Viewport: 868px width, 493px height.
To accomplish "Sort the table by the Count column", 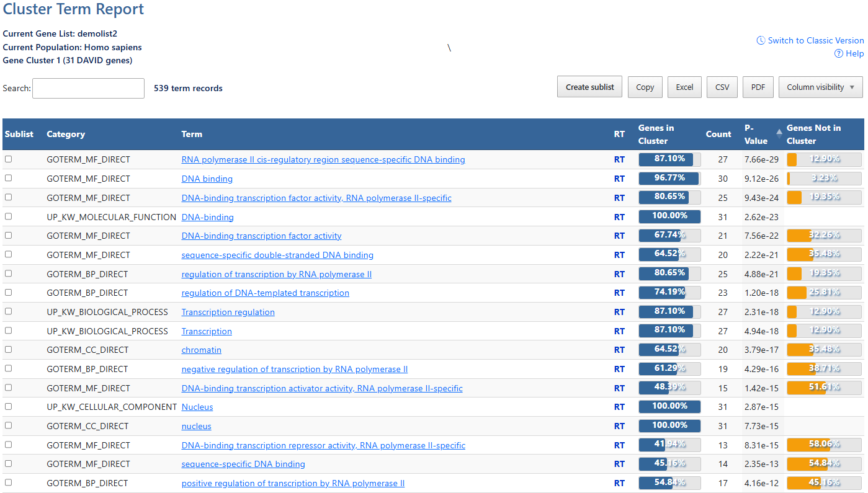I will coord(718,134).
